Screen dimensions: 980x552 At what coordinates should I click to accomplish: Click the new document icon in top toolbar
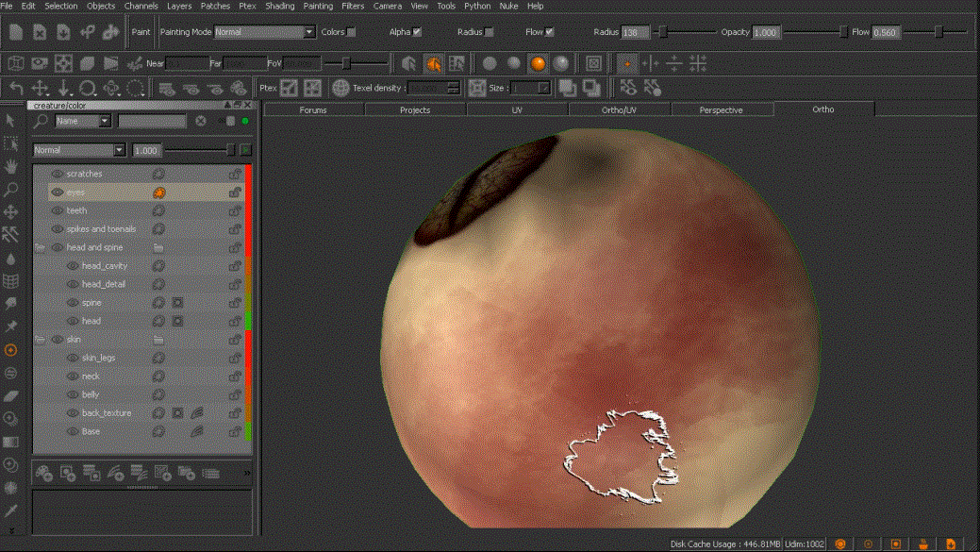(x=16, y=32)
